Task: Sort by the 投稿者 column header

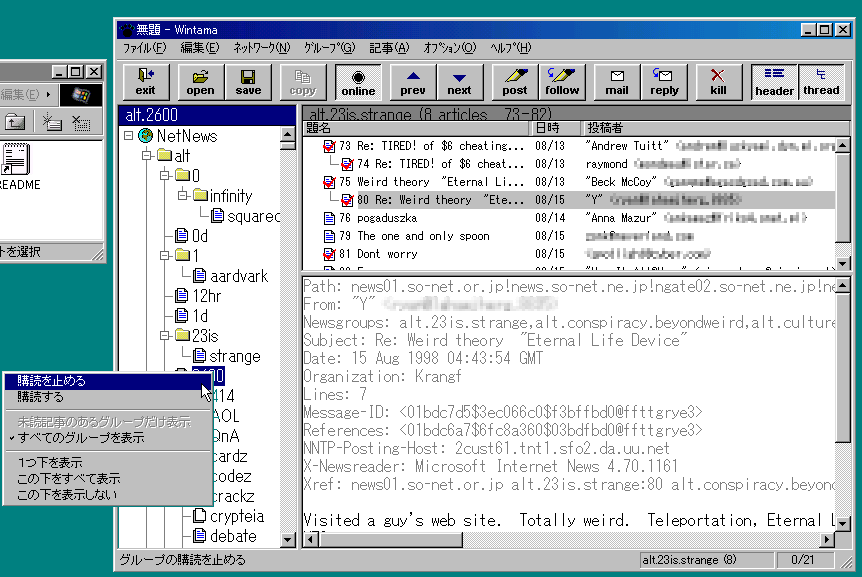Action: 716,128
